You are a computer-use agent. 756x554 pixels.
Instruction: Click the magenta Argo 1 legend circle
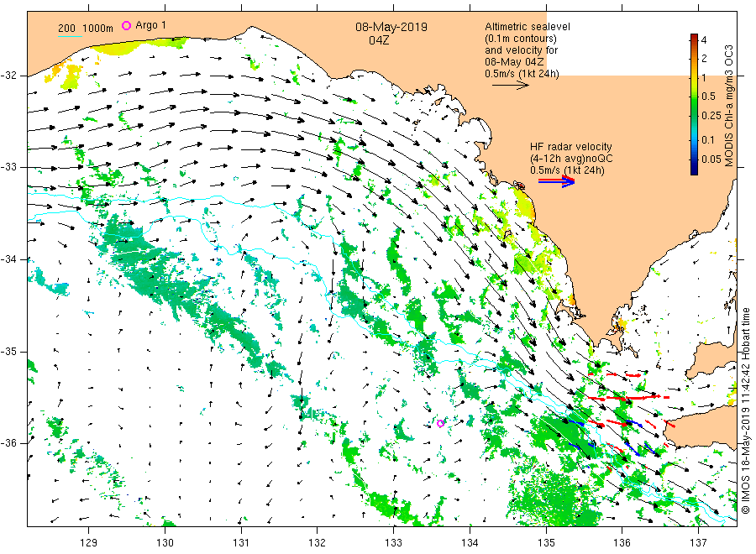[x=126, y=25]
